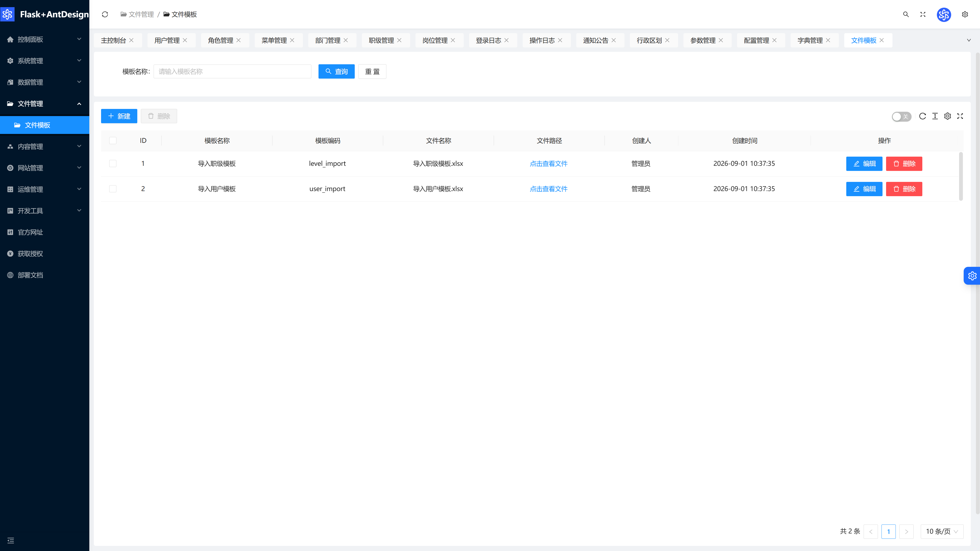Open the 10 条/页 page size dropdown
The height and width of the screenshot is (551, 980).
pos(942,531)
